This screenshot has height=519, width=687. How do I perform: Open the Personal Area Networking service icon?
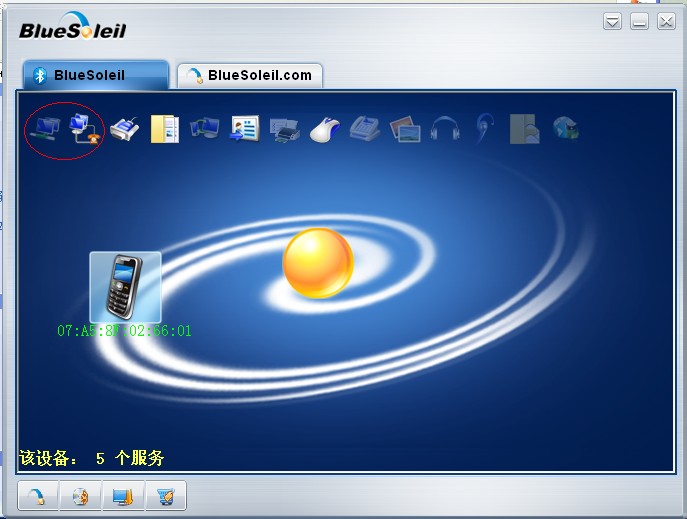click(x=45, y=129)
